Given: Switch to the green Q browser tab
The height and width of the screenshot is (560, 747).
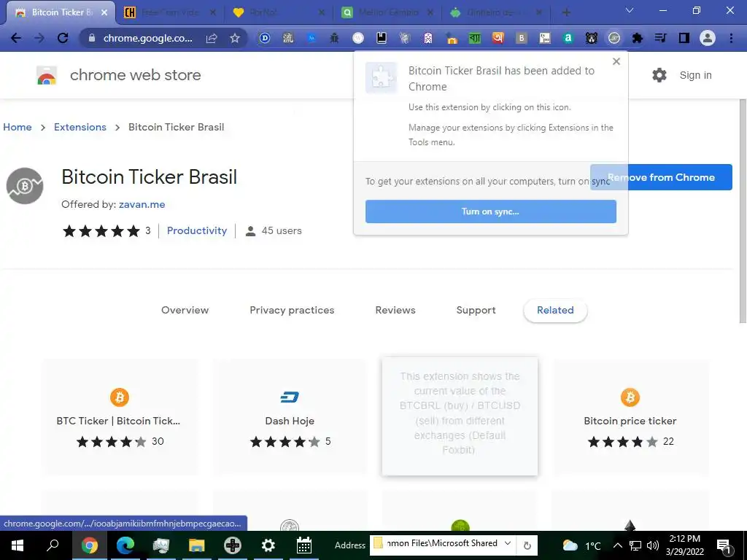Looking at the screenshot, I should coord(386,12).
